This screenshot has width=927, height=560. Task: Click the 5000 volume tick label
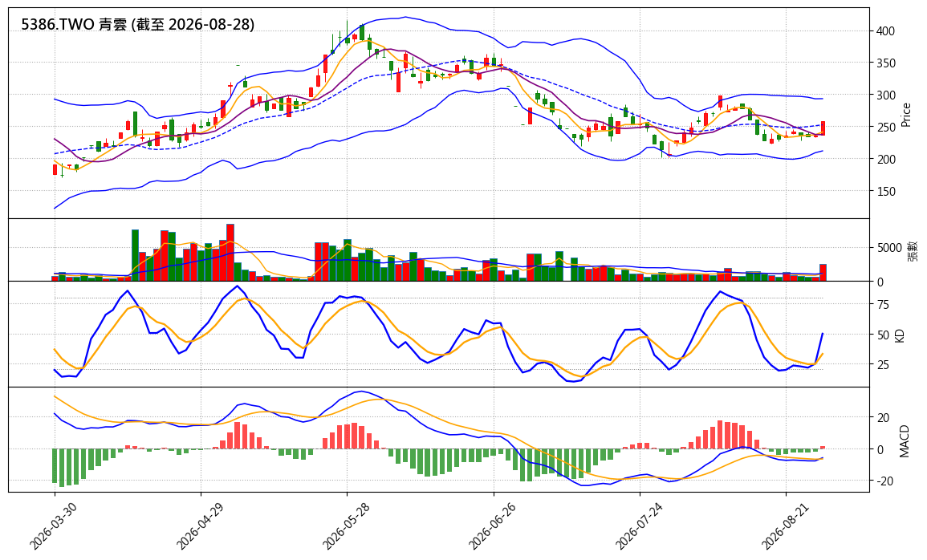889,248
